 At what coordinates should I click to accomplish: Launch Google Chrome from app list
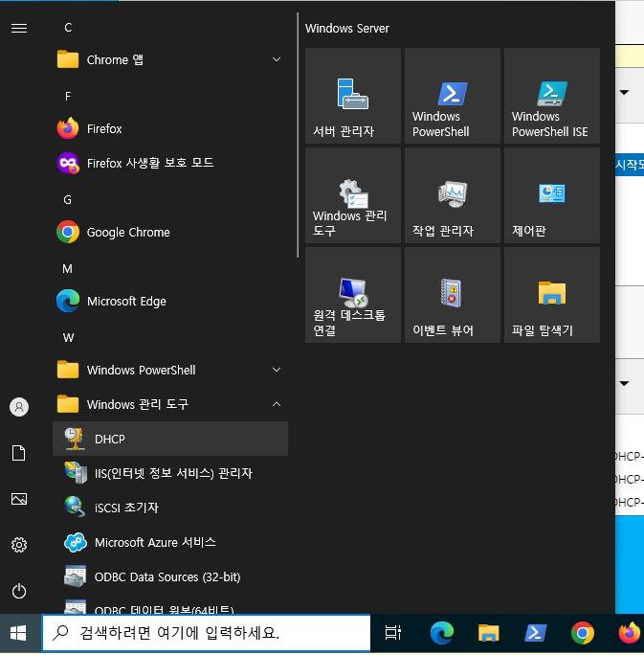tap(170, 233)
